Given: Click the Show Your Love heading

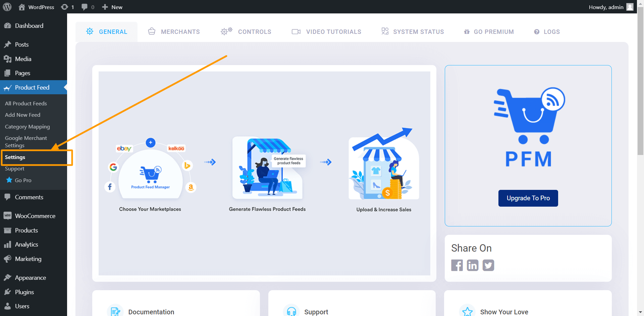Looking at the screenshot, I should pyautogui.click(x=504, y=312).
